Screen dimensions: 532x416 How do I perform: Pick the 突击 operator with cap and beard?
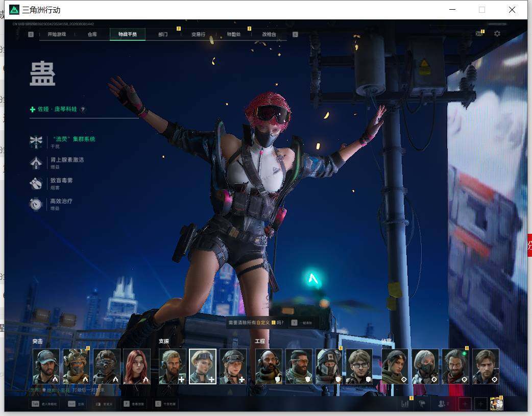pyautogui.click(x=46, y=366)
